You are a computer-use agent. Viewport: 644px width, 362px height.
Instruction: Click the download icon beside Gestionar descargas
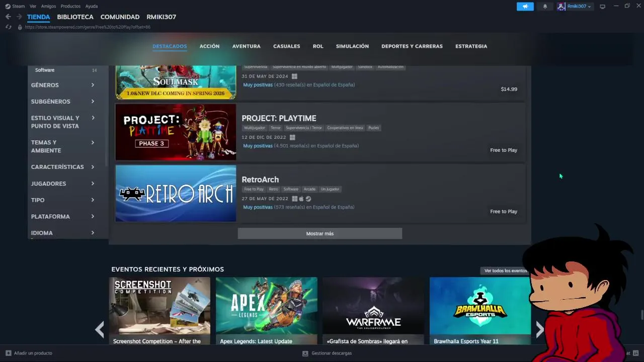(x=305, y=353)
